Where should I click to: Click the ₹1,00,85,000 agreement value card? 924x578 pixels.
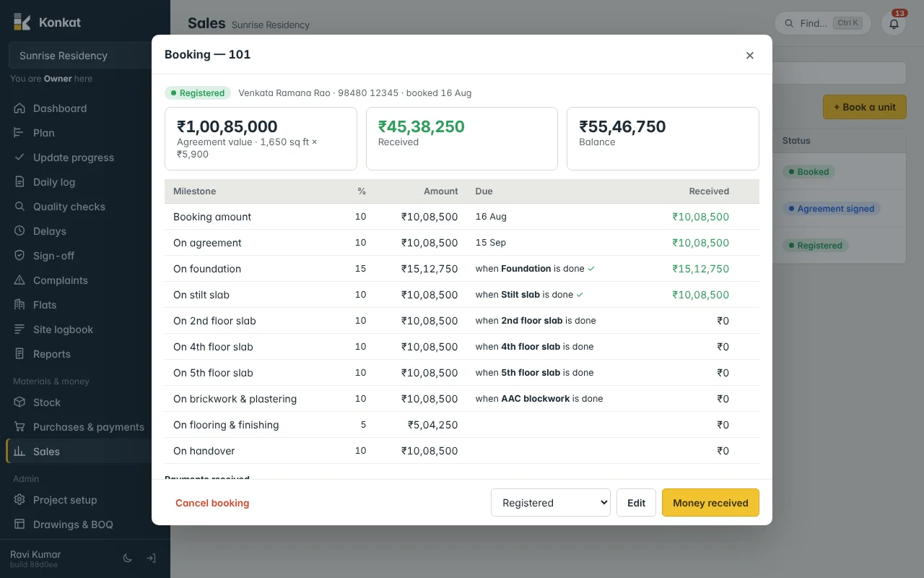click(x=261, y=139)
